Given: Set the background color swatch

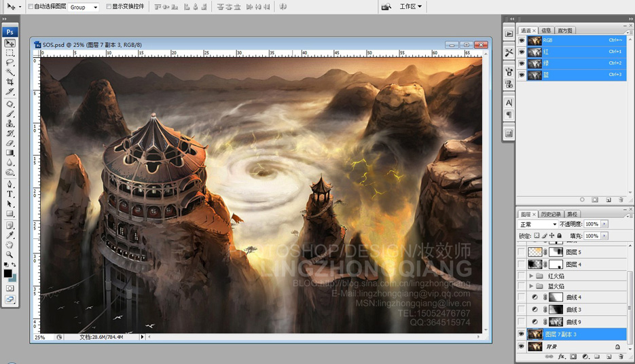Looking at the screenshot, I should point(14,278).
